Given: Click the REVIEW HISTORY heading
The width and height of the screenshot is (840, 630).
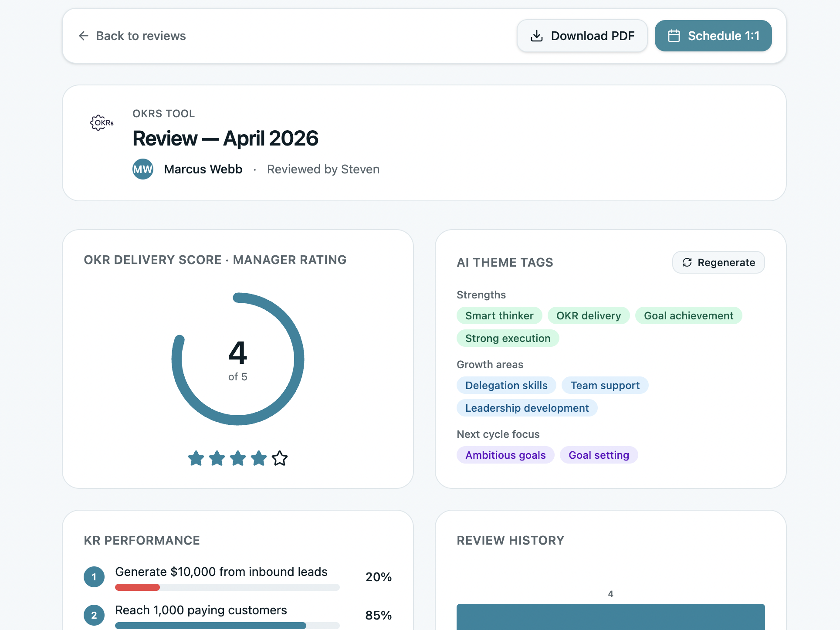Looking at the screenshot, I should 510,540.
